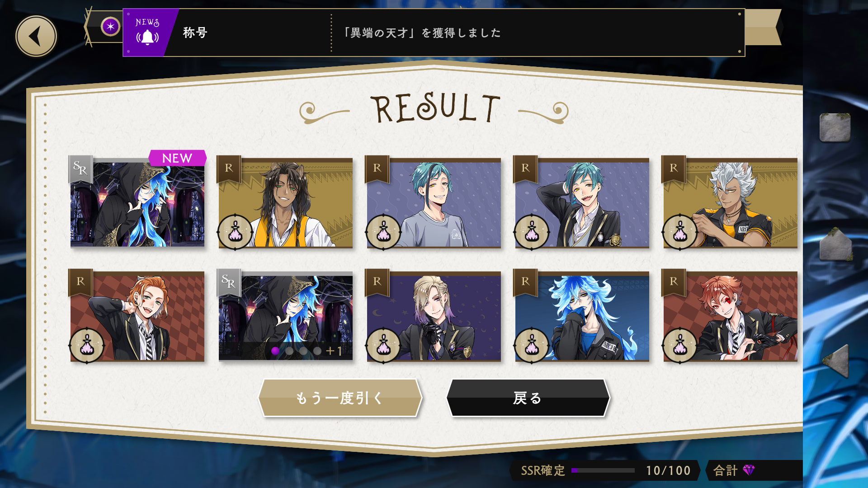
Task: Click the purple star medal icon
Action: coord(110,27)
